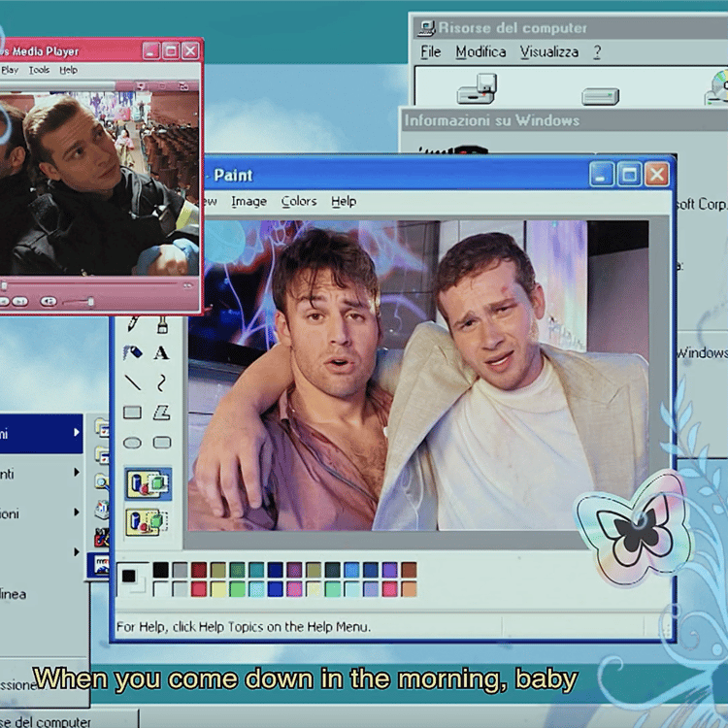Enable the opaque selection option in Paint
Viewport: 728px width, 728px height.
(x=148, y=483)
